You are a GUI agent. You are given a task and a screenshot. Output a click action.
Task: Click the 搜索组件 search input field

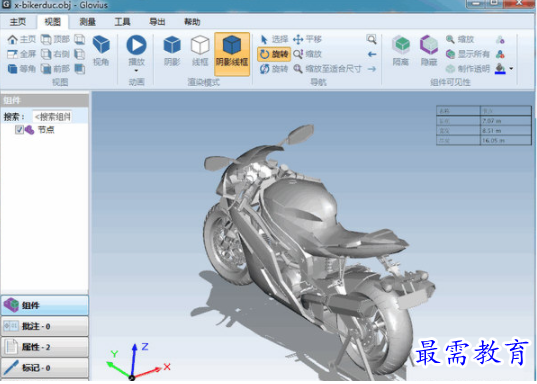[52, 117]
